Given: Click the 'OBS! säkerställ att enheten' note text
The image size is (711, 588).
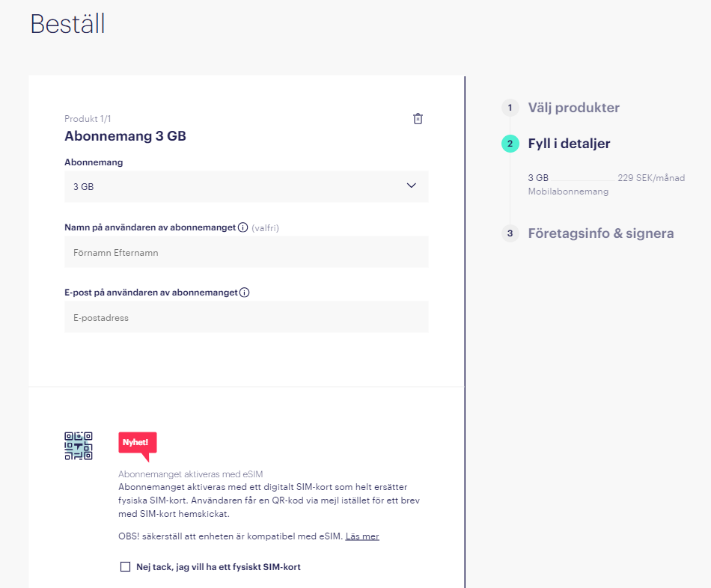Looking at the screenshot, I should tap(231, 536).
